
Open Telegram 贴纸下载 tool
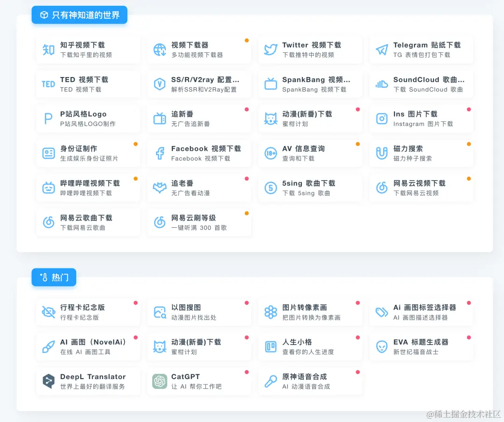coord(421,50)
